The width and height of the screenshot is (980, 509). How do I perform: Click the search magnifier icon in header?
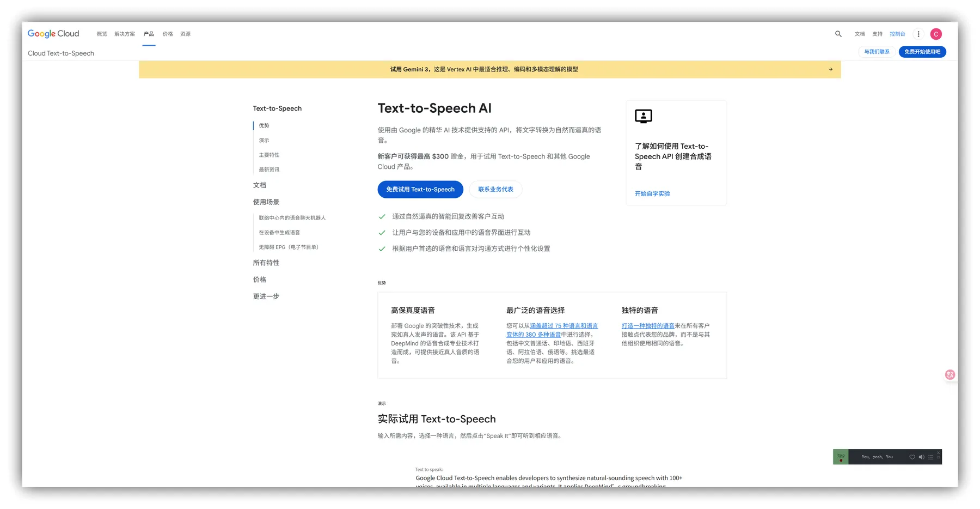click(x=838, y=34)
